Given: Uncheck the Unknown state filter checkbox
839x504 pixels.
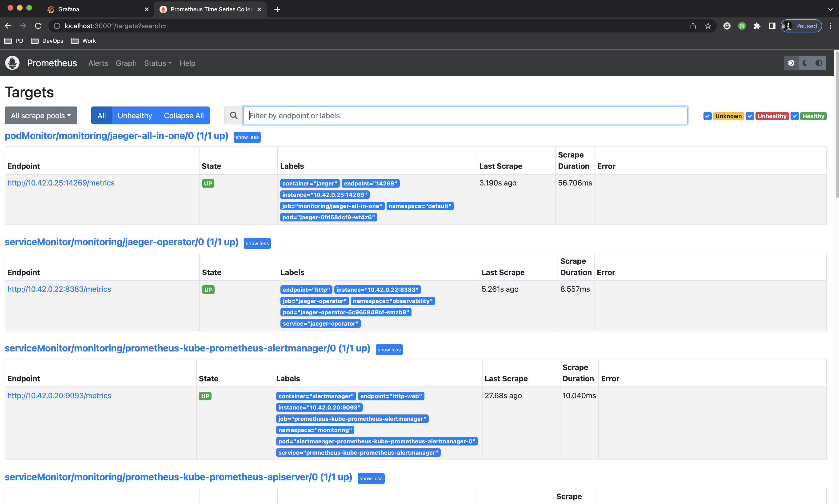Looking at the screenshot, I should click(x=707, y=116).
